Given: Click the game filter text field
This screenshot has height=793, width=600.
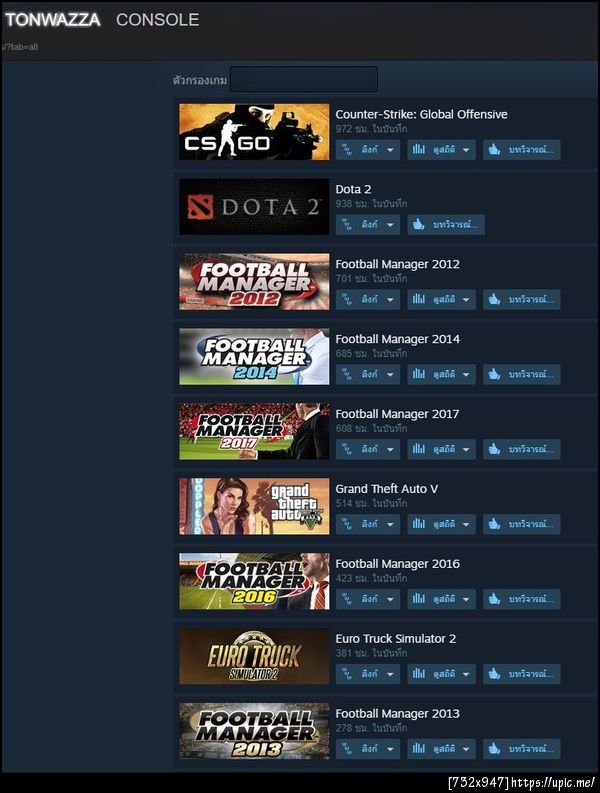Looking at the screenshot, I should [x=304, y=79].
